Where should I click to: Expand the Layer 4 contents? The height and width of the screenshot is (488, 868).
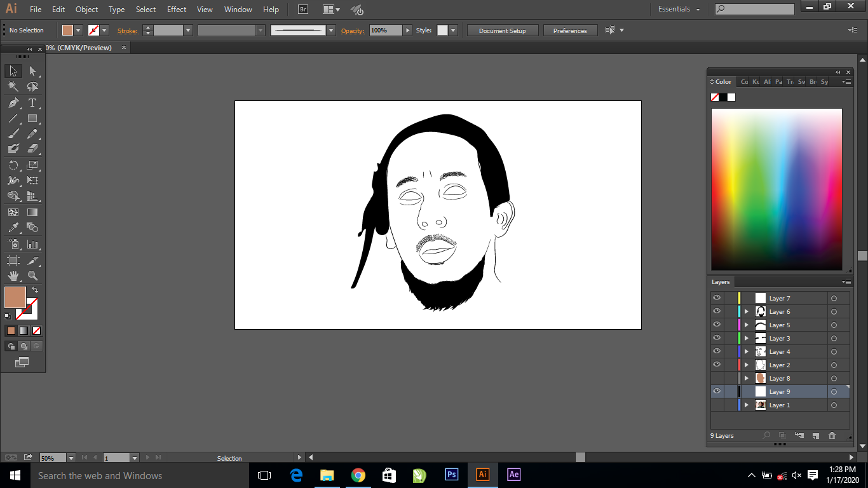747,352
